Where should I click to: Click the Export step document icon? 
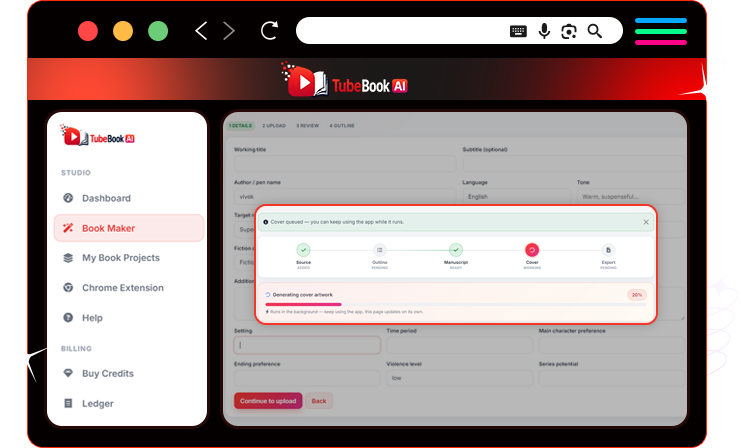[608, 250]
